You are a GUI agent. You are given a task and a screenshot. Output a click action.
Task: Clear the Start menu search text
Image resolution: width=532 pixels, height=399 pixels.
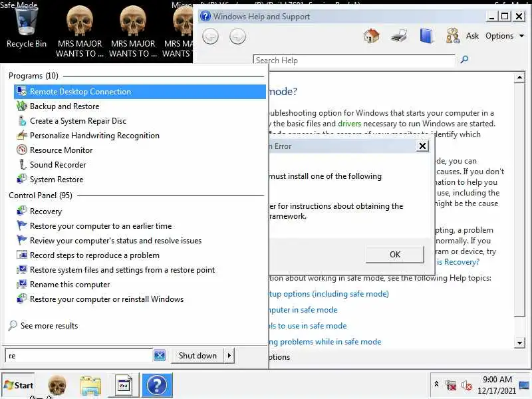coord(160,356)
